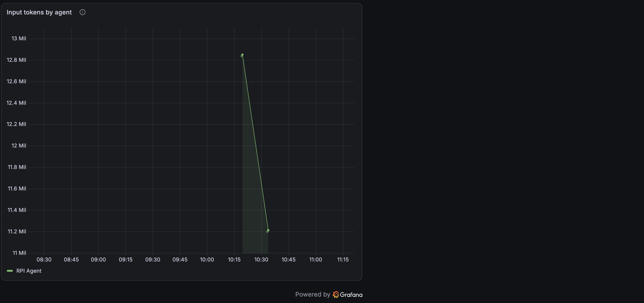This screenshot has height=303, width=644.
Task: Click the 09:15 time label
Action: click(x=126, y=260)
